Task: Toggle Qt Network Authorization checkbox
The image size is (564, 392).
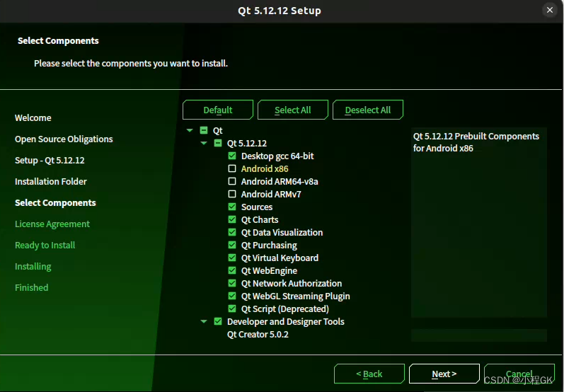Action: click(x=232, y=283)
